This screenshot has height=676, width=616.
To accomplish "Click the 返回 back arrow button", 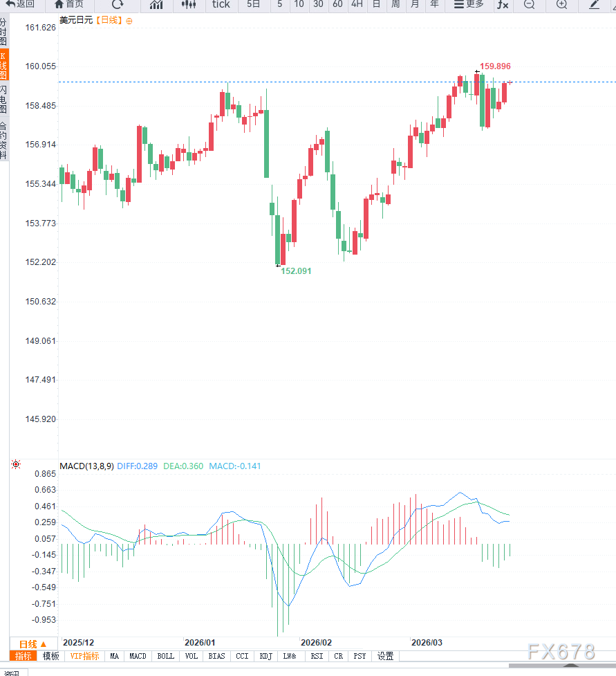I will (20, 4).
